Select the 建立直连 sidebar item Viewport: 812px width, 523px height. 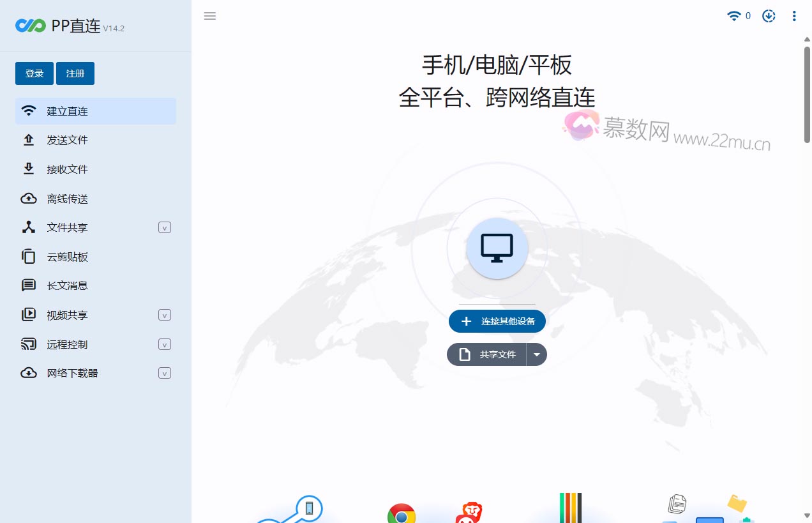(x=67, y=110)
